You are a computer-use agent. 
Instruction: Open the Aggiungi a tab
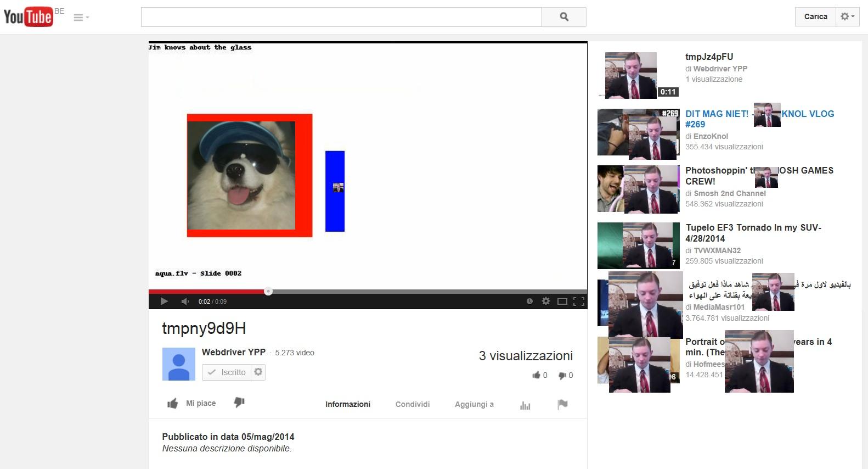[474, 404]
